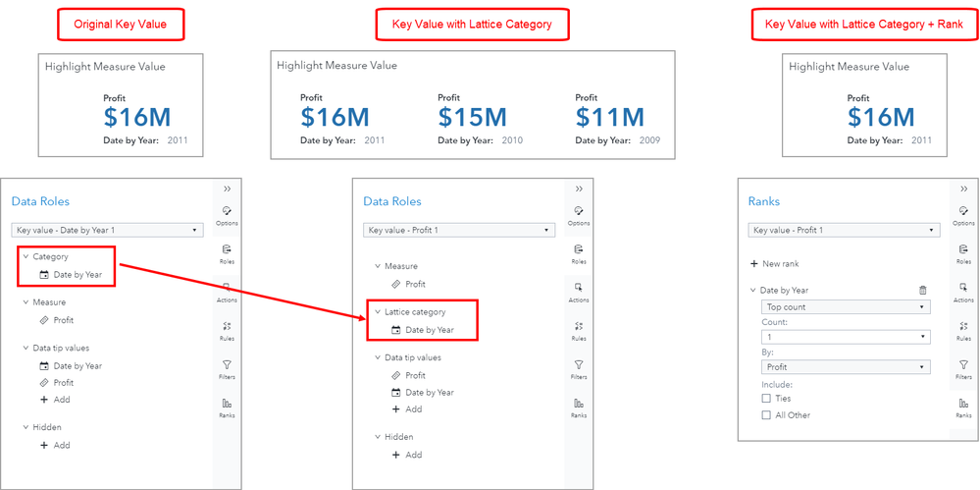This screenshot has height=490, width=980.
Task: Click Add under Hidden in left panel
Action: (55, 446)
